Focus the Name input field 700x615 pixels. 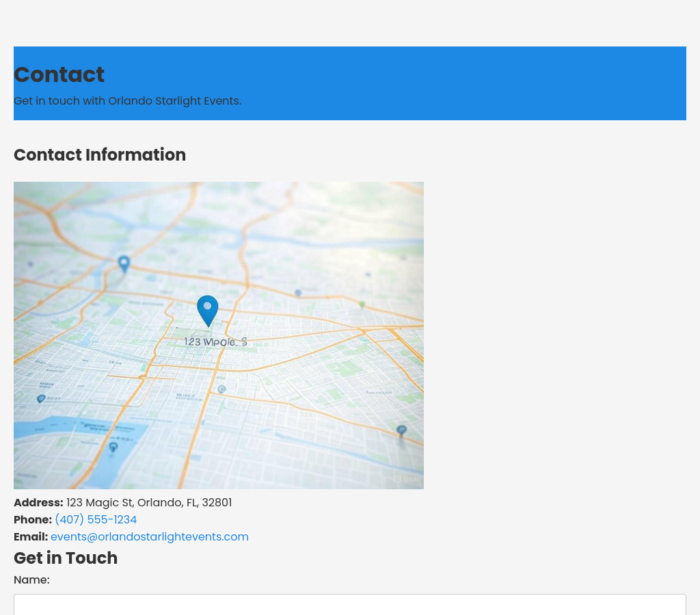click(x=350, y=604)
